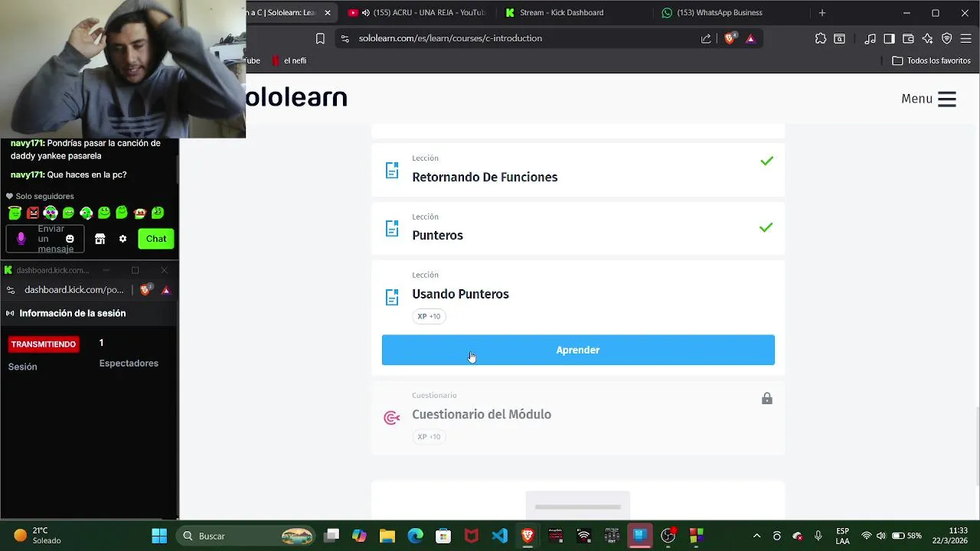The width and height of the screenshot is (980, 551).
Task: Click the lock icon on Cuestionario del Módulo
Action: point(766,399)
